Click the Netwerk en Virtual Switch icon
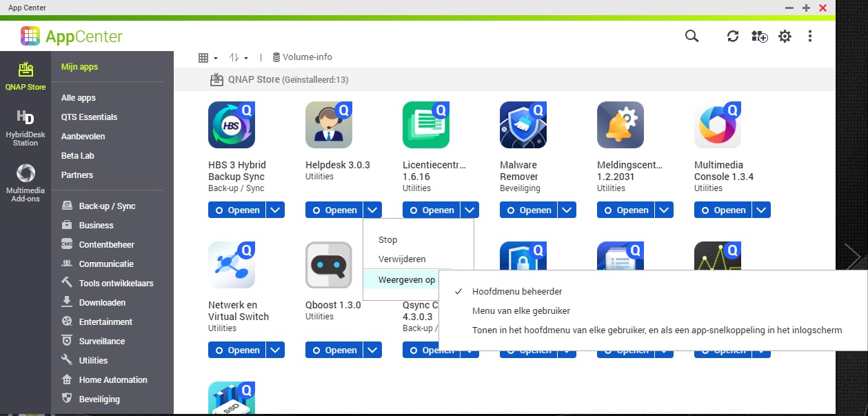The image size is (868, 416). [x=232, y=265]
